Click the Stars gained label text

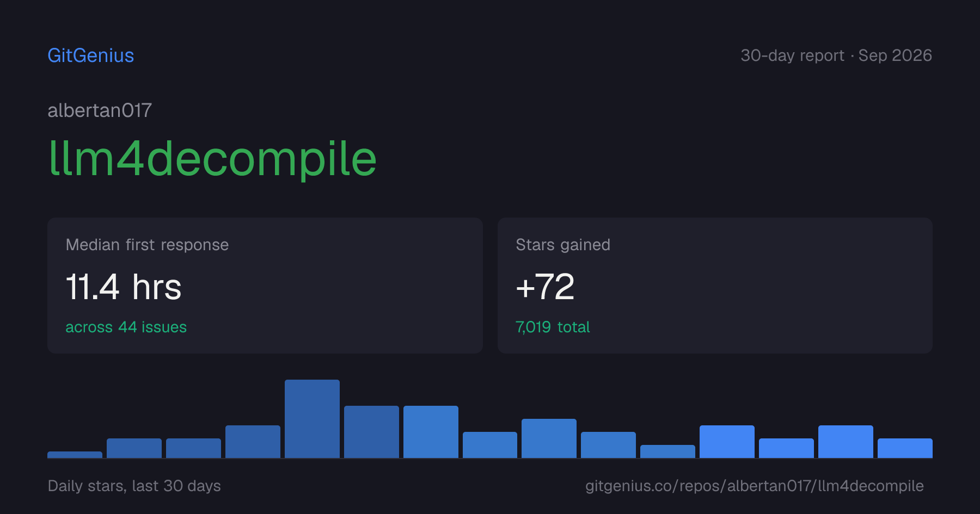(563, 245)
